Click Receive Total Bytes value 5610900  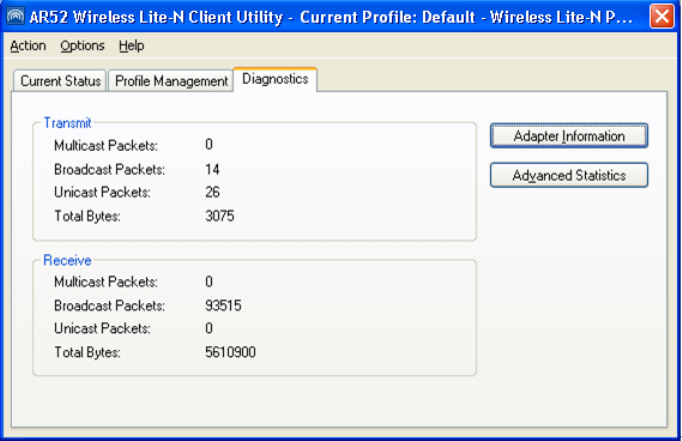pos(231,352)
